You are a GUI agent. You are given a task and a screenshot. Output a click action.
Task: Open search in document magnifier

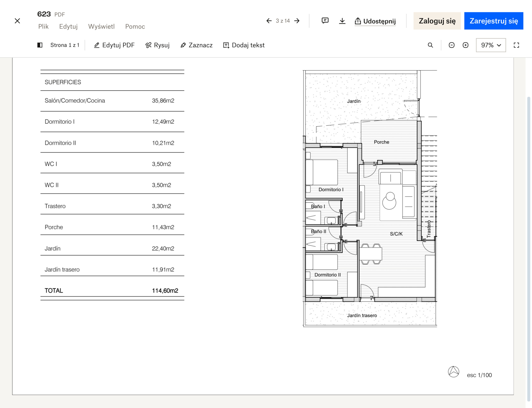pyautogui.click(x=430, y=45)
